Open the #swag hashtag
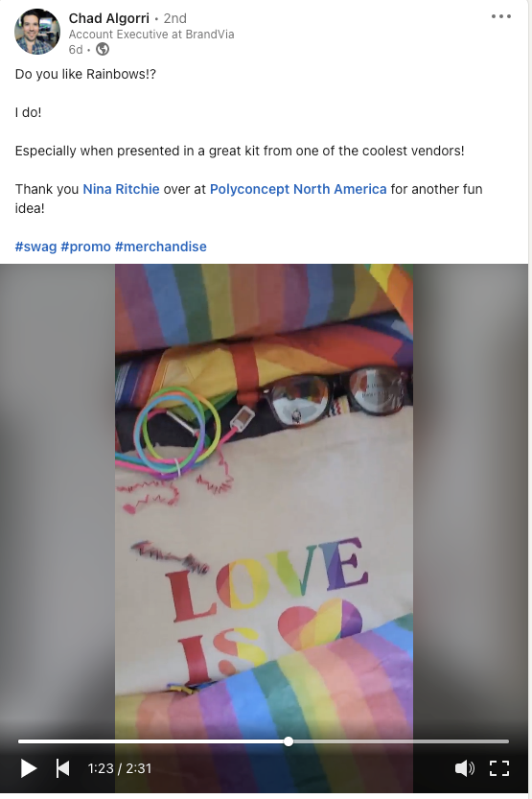The image size is (532, 799). (x=35, y=247)
